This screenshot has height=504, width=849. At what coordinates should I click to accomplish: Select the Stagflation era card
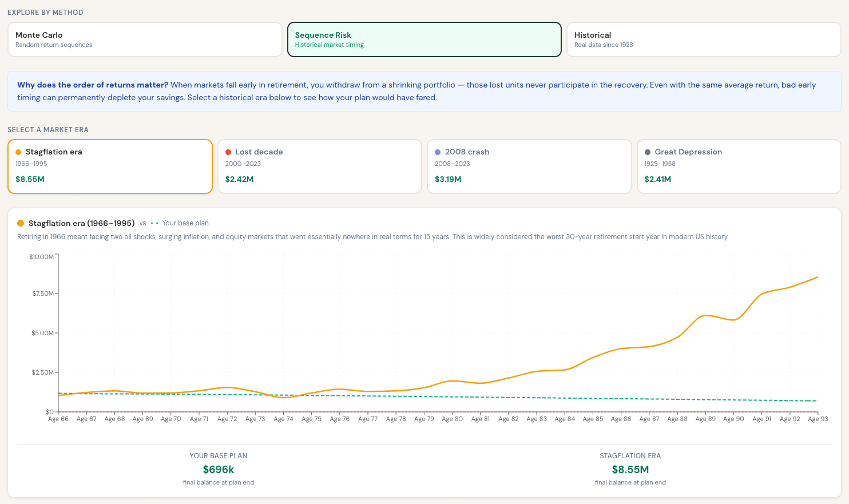110,166
